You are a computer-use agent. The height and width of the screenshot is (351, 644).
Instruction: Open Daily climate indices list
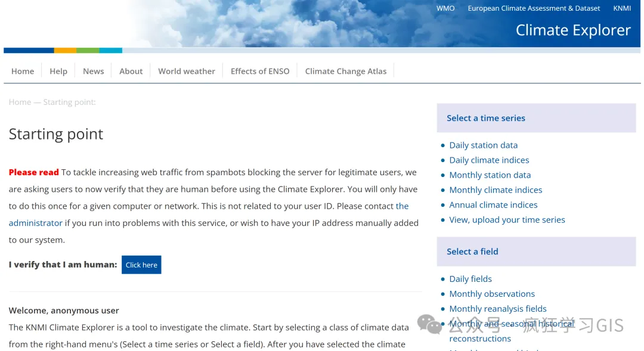[x=489, y=160]
